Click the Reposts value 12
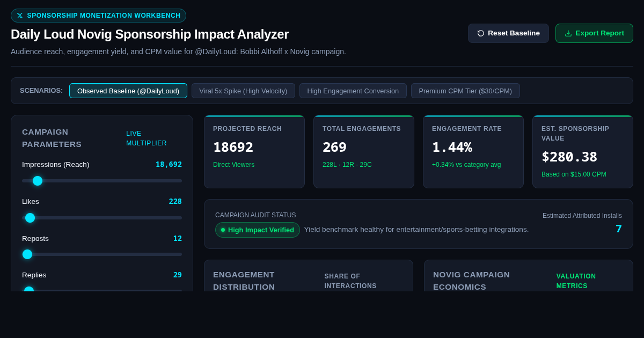Viewport: 644px width, 338px height. [x=178, y=238]
